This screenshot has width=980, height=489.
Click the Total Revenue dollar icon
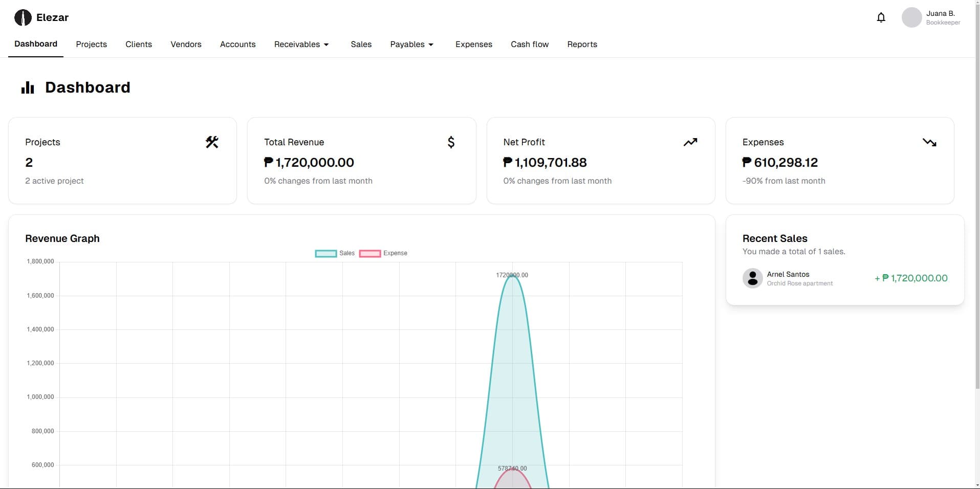[x=451, y=142]
